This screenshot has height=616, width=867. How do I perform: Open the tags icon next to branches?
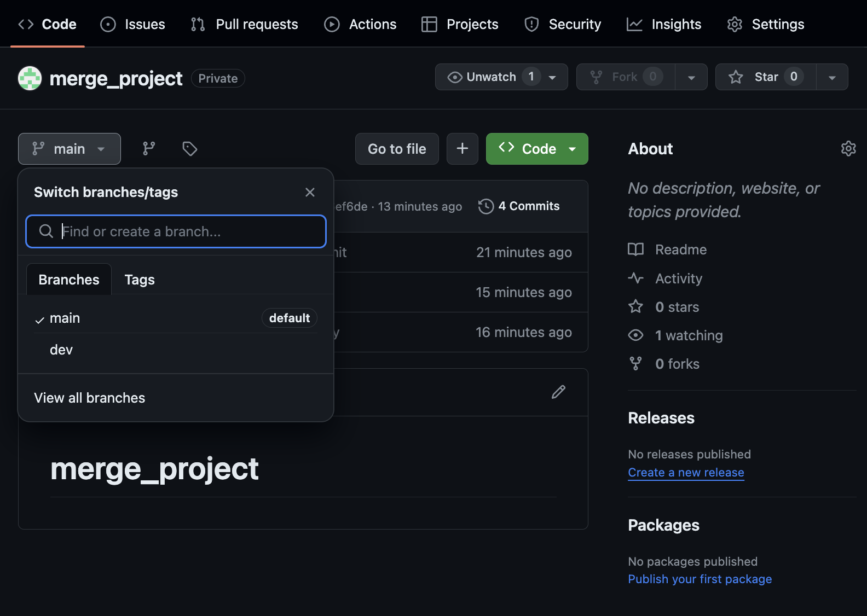click(x=189, y=149)
